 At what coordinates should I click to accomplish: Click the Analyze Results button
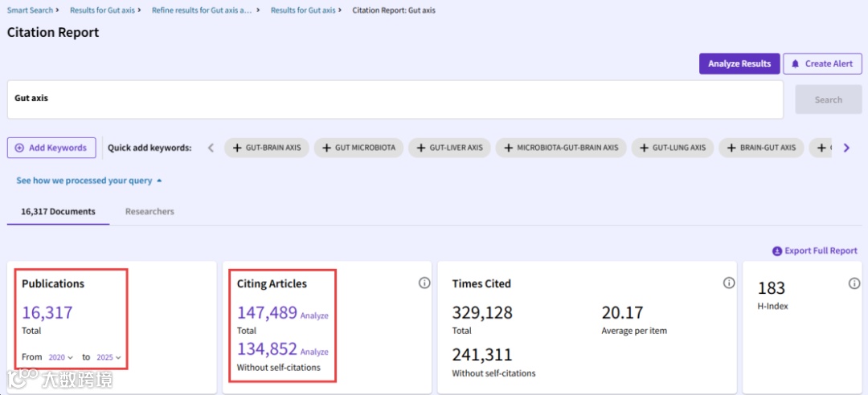[x=739, y=63]
